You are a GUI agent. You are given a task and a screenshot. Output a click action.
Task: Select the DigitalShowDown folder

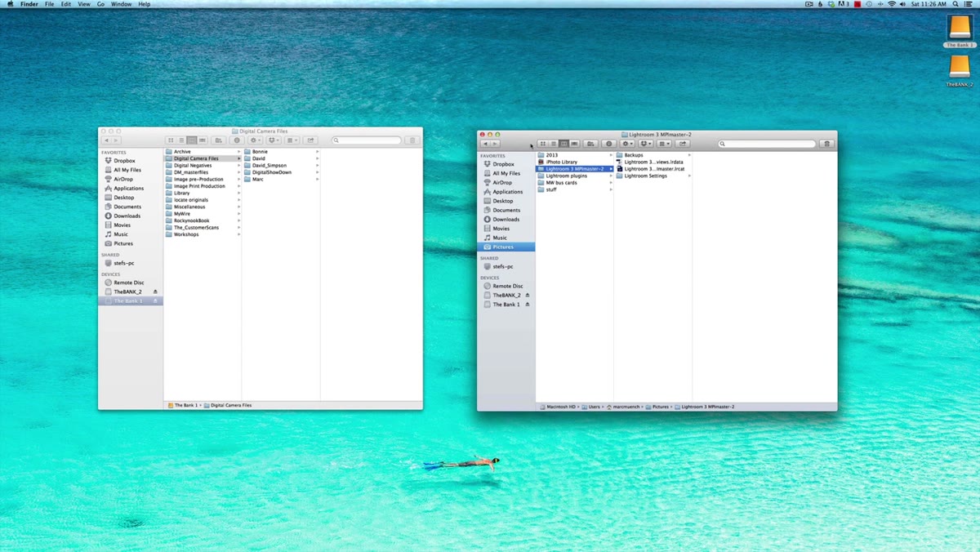click(x=271, y=172)
